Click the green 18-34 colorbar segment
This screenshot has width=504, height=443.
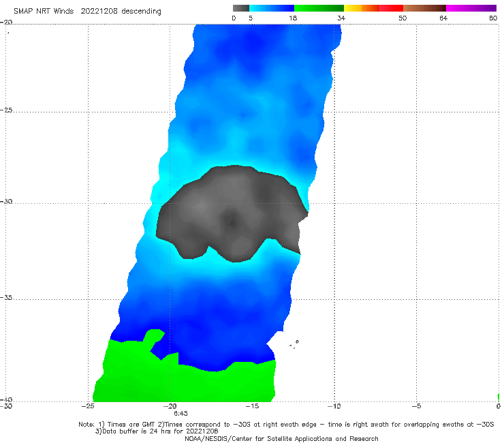coord(319,8)
